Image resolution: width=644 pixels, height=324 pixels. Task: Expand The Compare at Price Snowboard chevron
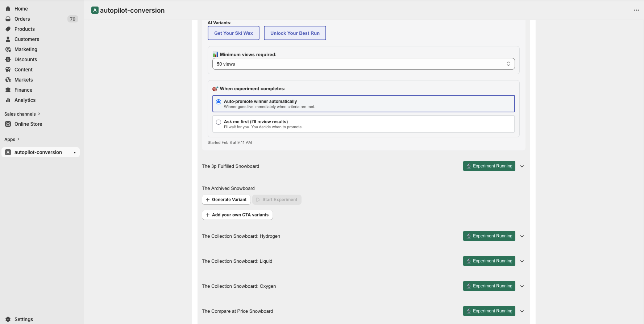point(522,311)
